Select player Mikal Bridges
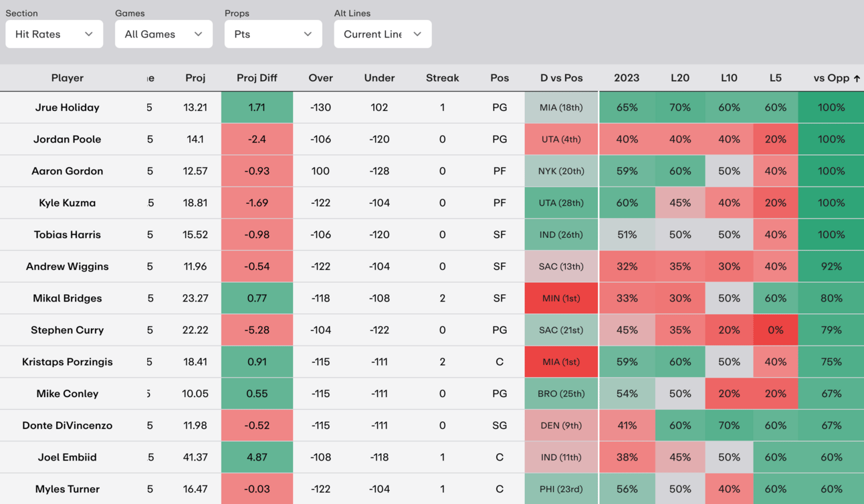This screenshot has height=504, width=864. (68, 298)
